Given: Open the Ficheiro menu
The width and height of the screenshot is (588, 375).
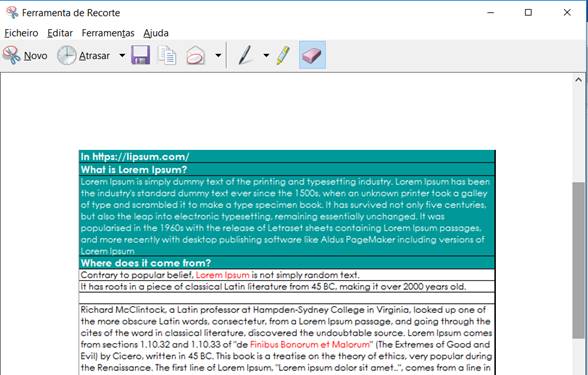Looking at the screenshot, I should coord(21,33).
